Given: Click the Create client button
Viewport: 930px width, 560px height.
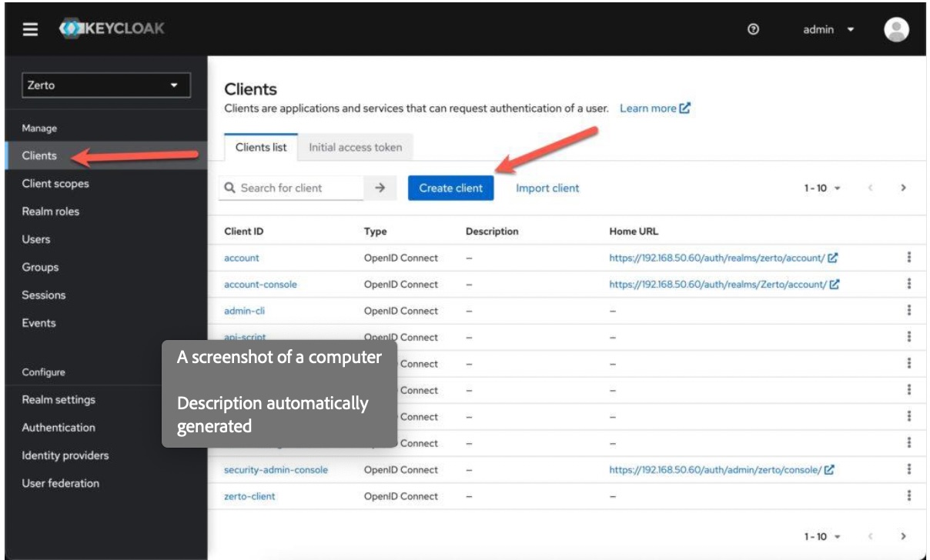Looking at the screenshot, I should [451, 188].
